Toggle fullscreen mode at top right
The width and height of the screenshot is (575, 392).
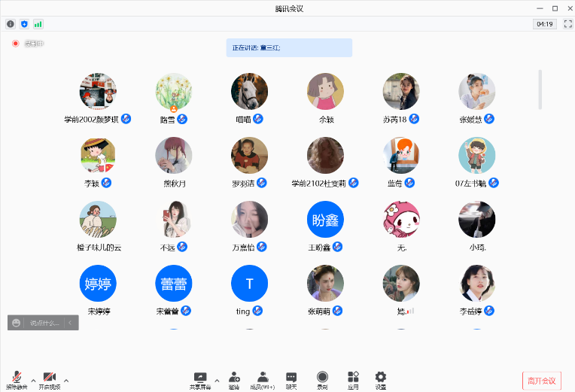567,24
